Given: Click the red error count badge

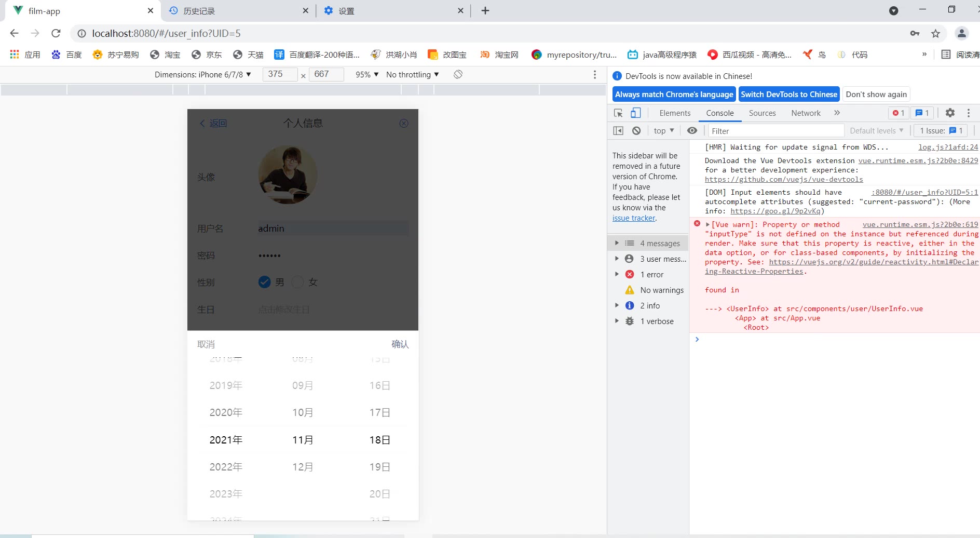Looking at the screenshot, I should point(899,113).
